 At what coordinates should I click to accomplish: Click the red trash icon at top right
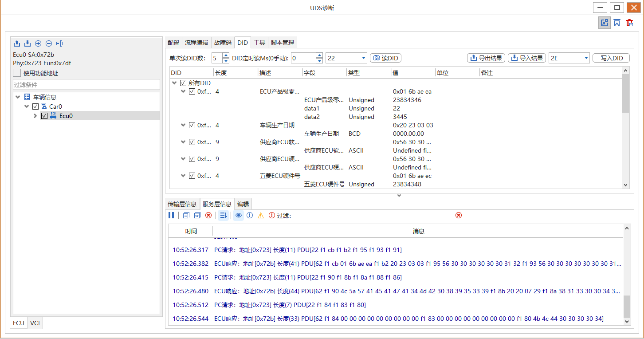629,23
